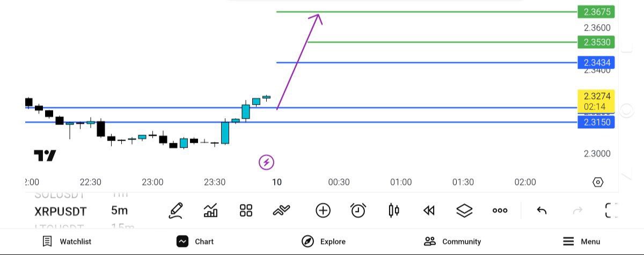
Task: Tap the purple lightning bolt icon
Action: coord(266,162)
